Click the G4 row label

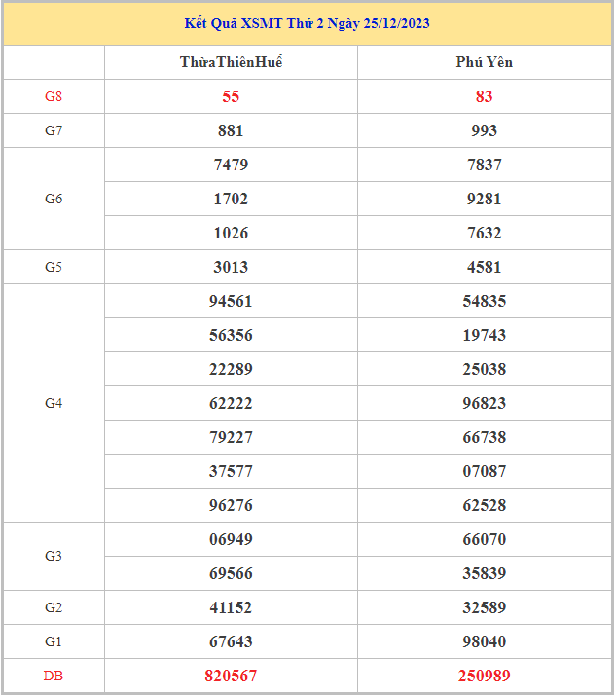click(54, 403)
